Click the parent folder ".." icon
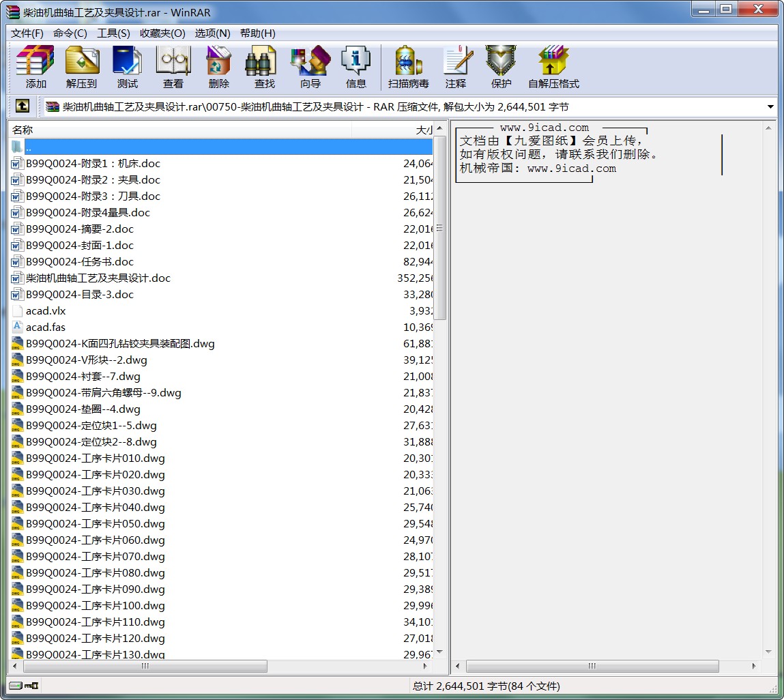Viewport: 784px width, 700px height. [x=17, y=147]
